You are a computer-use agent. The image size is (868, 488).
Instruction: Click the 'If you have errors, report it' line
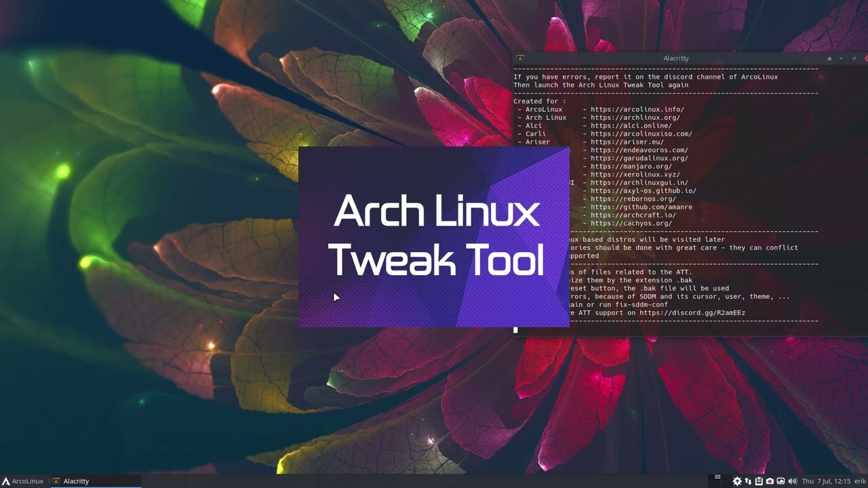[646, 77]
